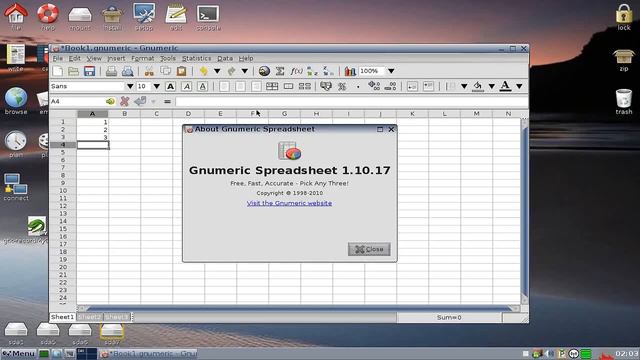Click the vertical scrollbar of spreadsheet
Screen dimensions: 640x360
pos(525,212)
